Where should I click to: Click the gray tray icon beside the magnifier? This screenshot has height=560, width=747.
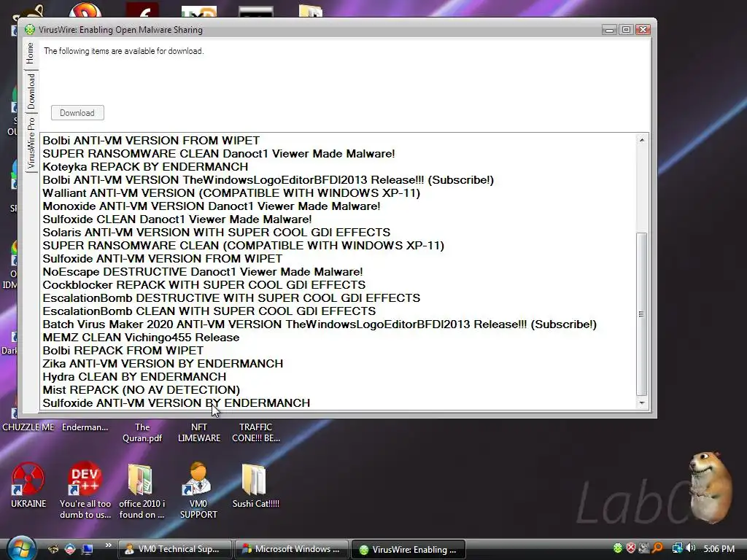point(644,548)
